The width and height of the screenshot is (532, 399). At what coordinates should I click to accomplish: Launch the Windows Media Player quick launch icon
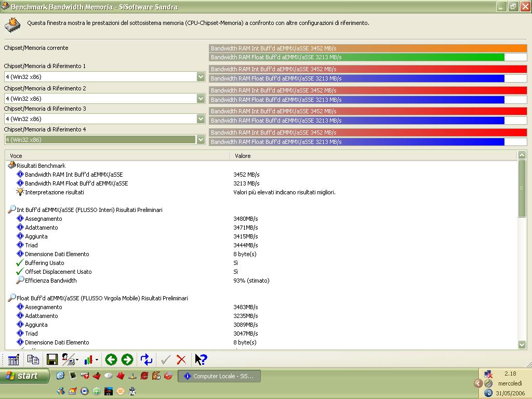coord(85,391)
